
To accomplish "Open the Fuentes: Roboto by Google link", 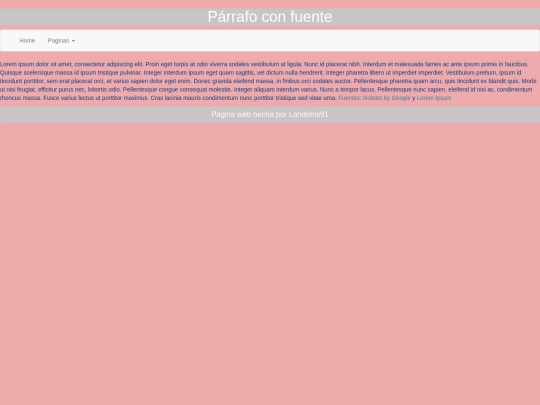I will 374,98.
